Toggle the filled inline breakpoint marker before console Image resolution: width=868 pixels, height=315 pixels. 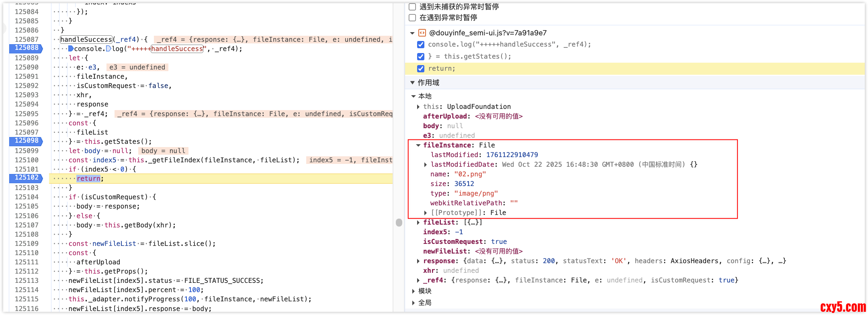[71, 49]
